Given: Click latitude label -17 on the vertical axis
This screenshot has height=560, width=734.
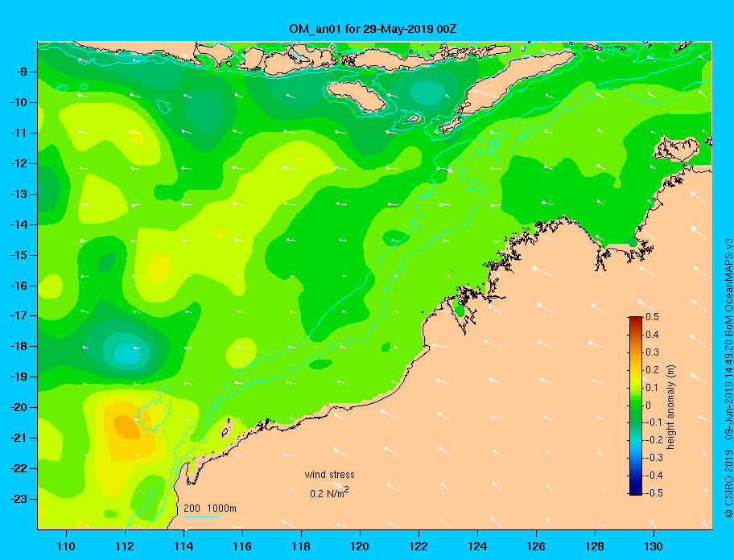Looking at the screenshot, I should [19, 315].
